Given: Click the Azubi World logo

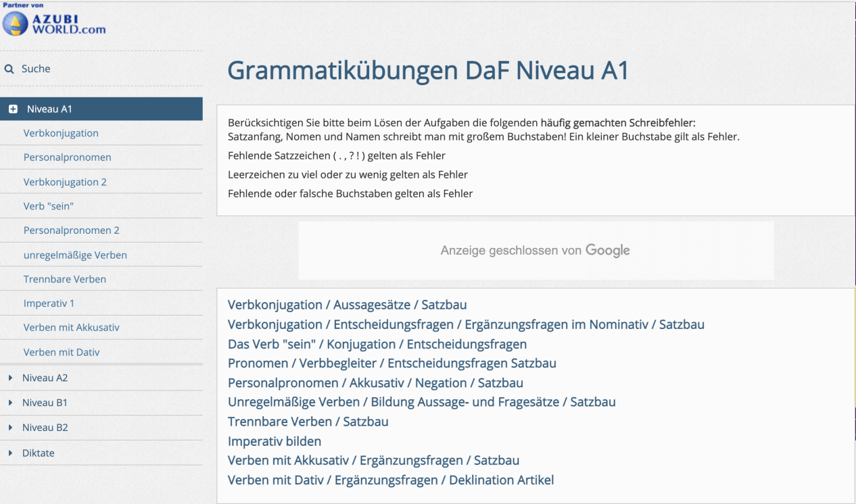Looking at the screenshot, I should (x=54, y=22).
